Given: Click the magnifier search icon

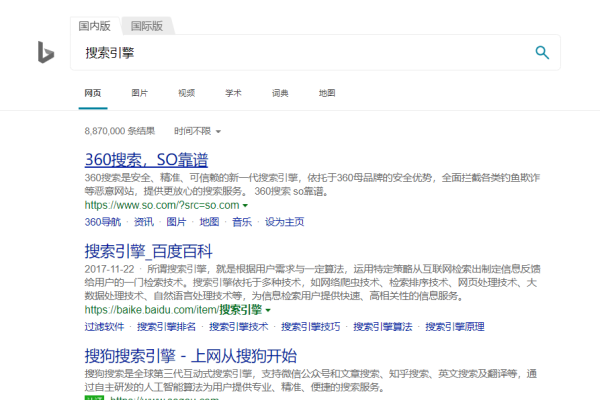Looking at the screenshot, I should tap(542, 52).
